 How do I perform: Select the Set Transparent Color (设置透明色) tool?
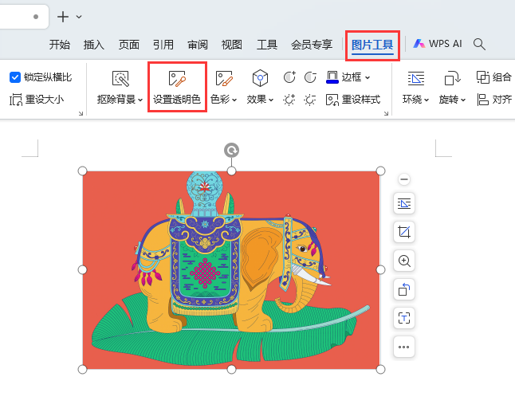(x=177, y=87)
